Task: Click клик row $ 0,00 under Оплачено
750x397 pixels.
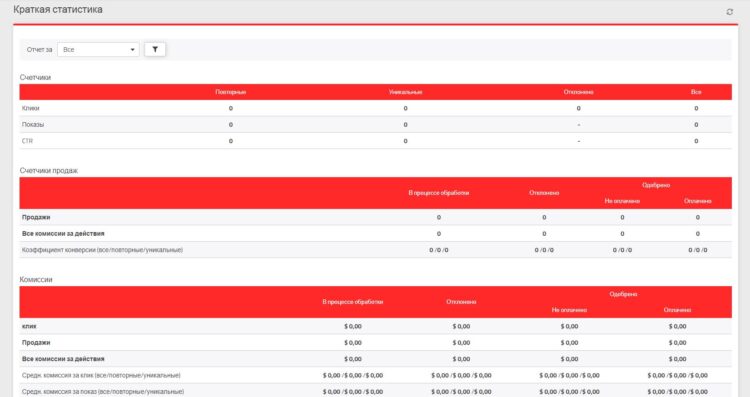Action: pyautogui.click(x=677, y=326)
